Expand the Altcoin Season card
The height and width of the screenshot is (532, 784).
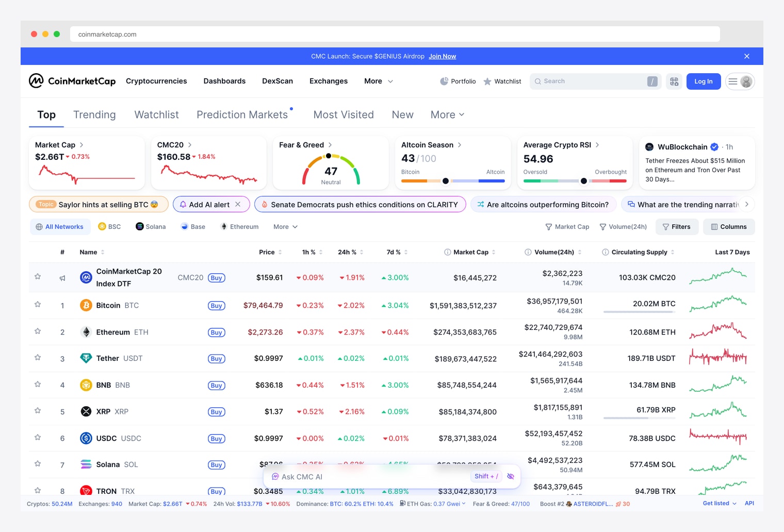(x=460, y=145)
